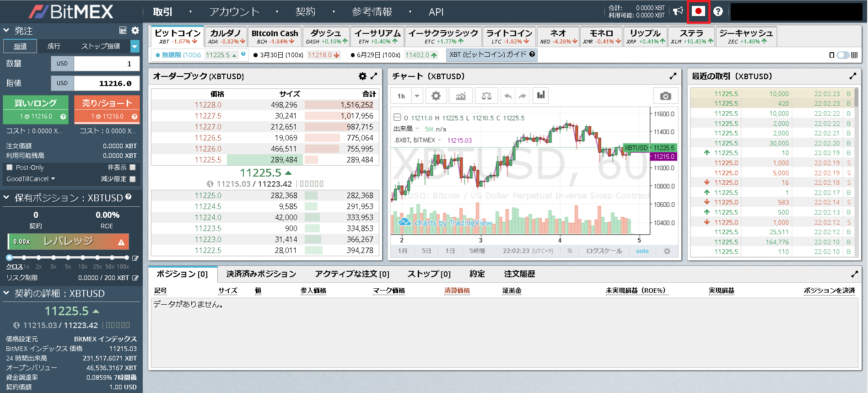Expand the recent trades panel
This screenshot has width=868, height=393.
[x=853, y=76]
